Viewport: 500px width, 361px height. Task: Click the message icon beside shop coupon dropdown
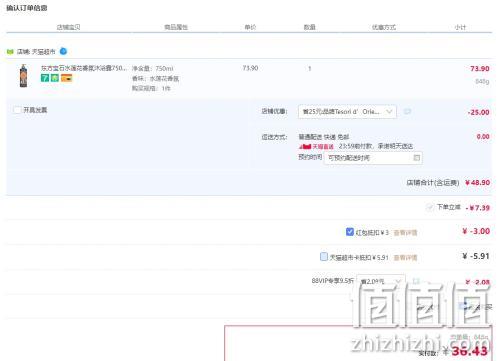[407, 112]
